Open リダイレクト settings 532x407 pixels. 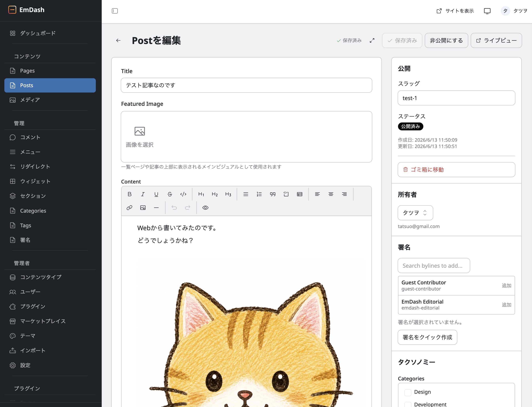(x=50, y=167)
